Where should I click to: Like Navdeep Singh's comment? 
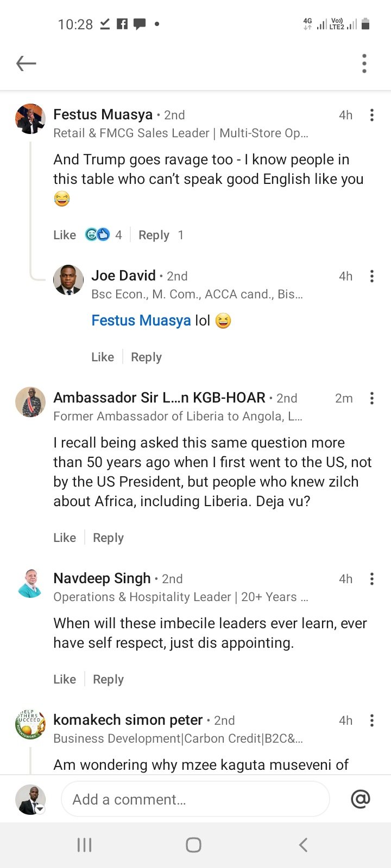[x=65, y=679]
